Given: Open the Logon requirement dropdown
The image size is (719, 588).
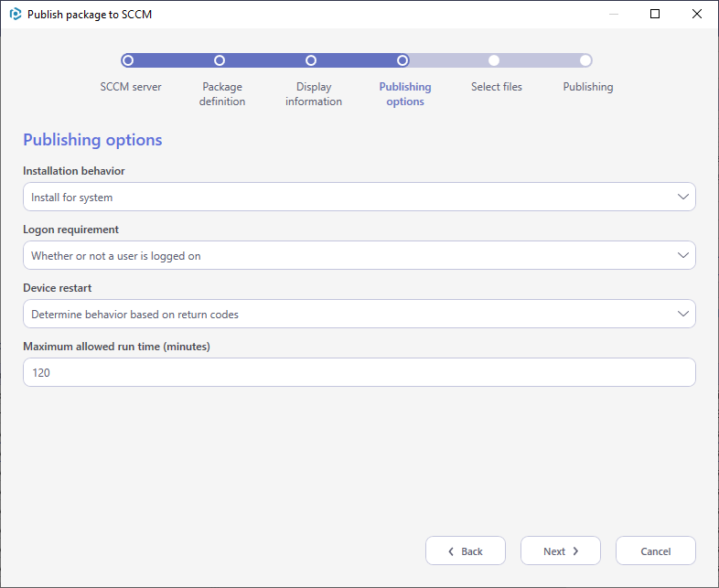Looking at the screenshot, I should click(359, 255).
